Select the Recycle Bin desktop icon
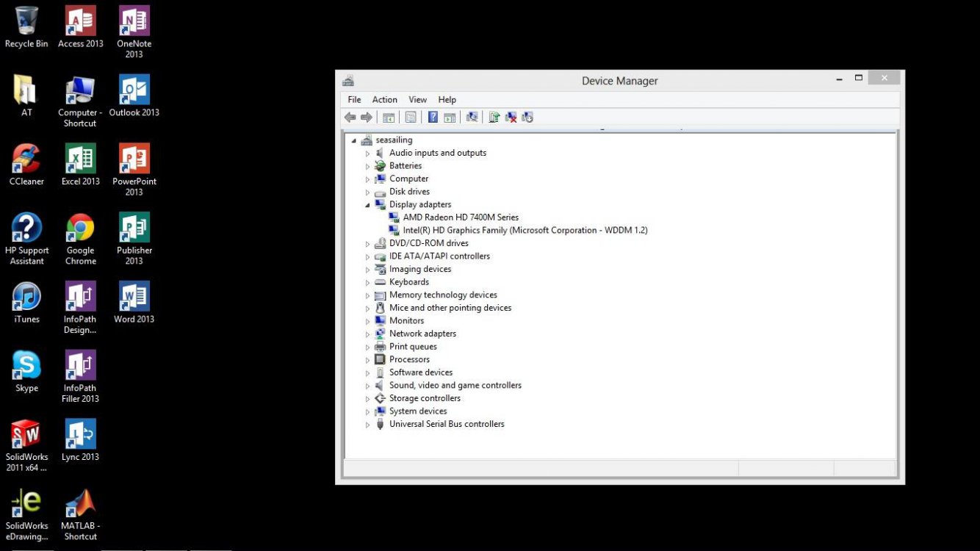 (26, 27)
